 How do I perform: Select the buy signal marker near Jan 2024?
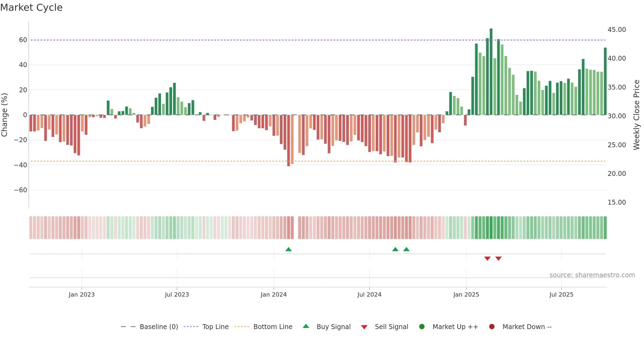point(288,249)
